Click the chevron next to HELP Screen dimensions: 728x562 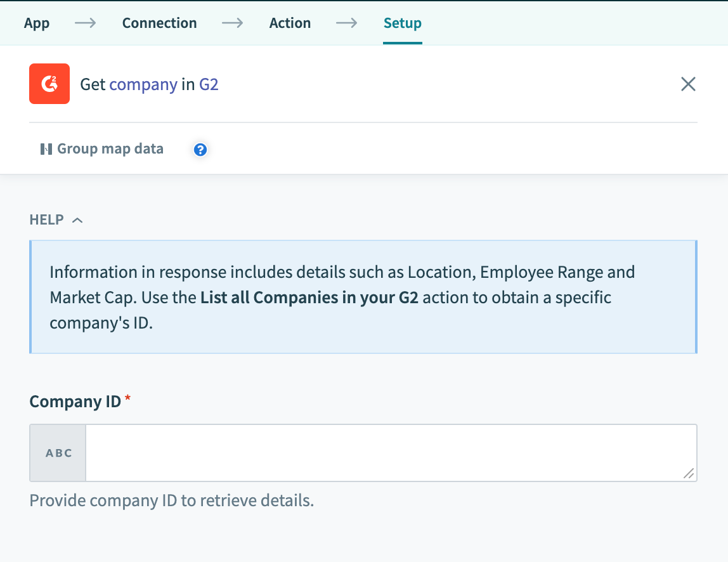(x=79, y=219)
